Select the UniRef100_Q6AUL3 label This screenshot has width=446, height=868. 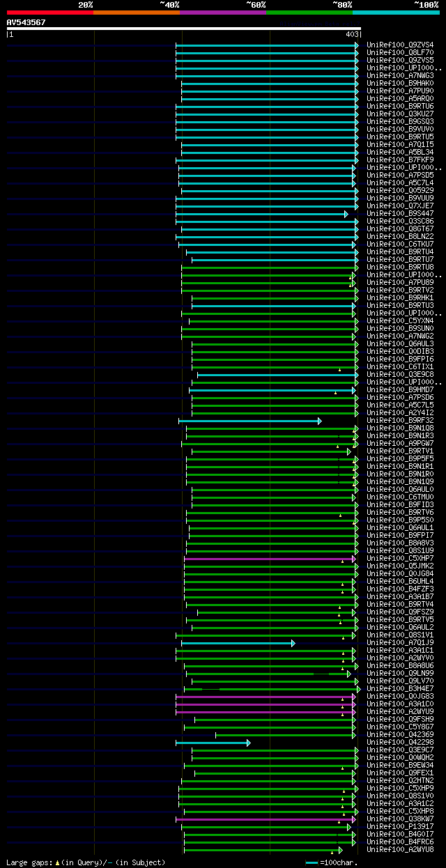pos(400,343)
